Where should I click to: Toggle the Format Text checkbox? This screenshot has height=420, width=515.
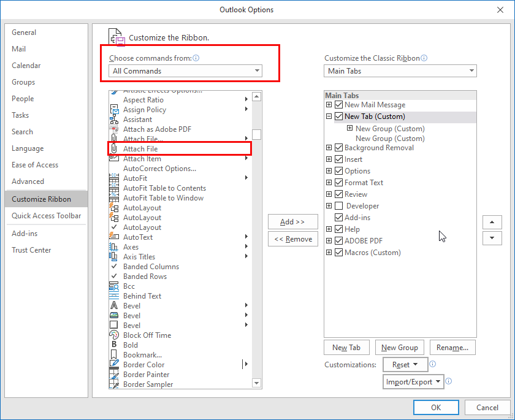[x=338, y=183]
